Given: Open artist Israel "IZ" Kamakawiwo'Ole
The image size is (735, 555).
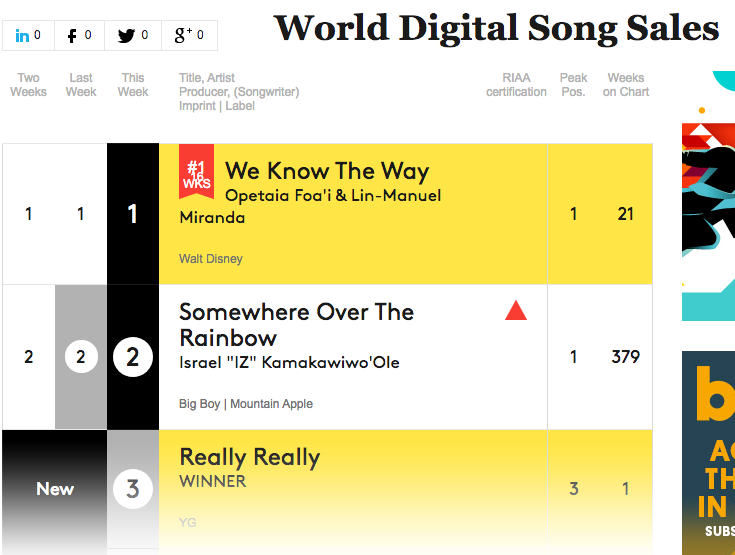Looking at the screenshot, I should click(x=289, y=362).
